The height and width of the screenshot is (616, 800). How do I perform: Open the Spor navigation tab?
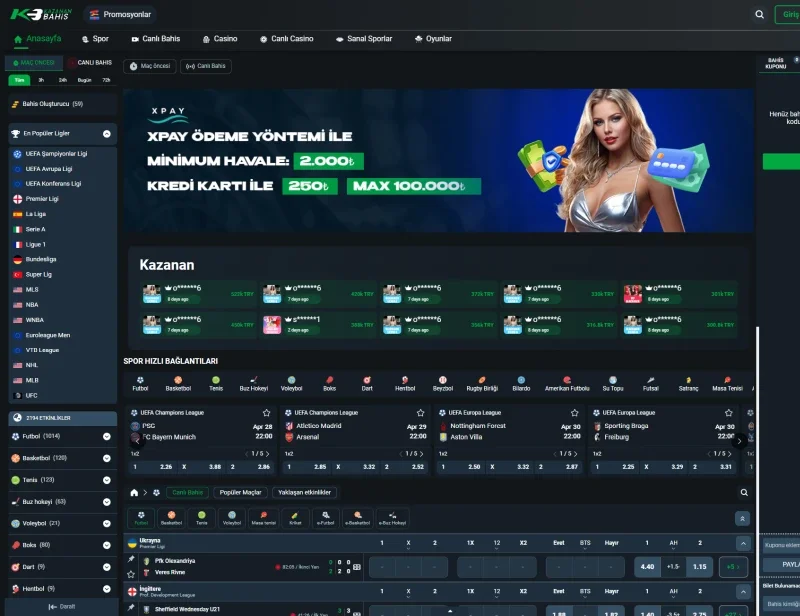95,39
